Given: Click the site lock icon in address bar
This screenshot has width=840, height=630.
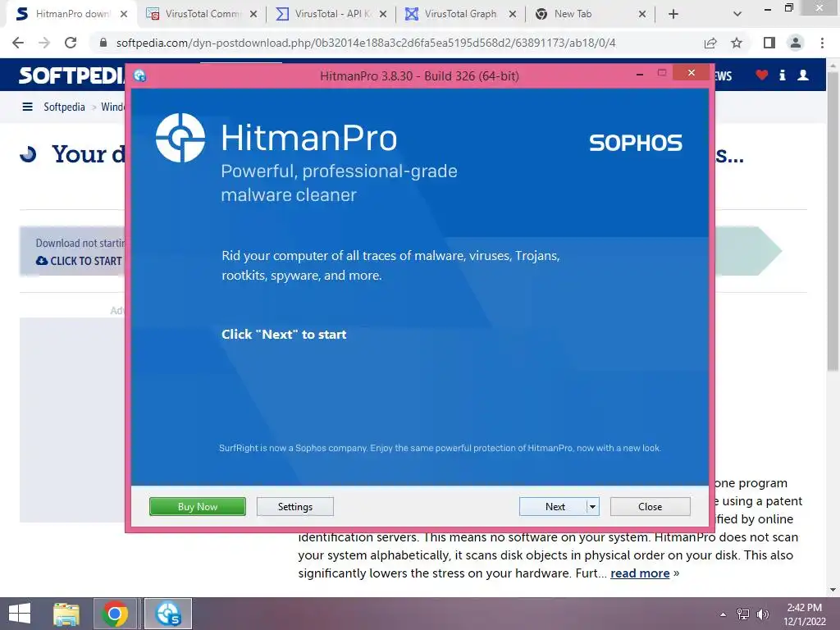Looking at the screenshot, I should [103, 43].
